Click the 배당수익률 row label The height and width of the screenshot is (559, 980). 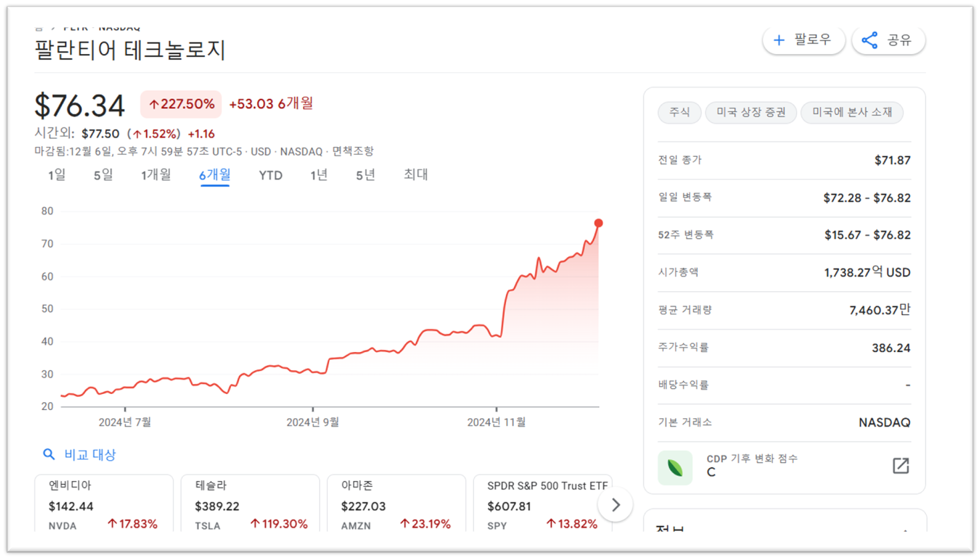pos(683,385)
